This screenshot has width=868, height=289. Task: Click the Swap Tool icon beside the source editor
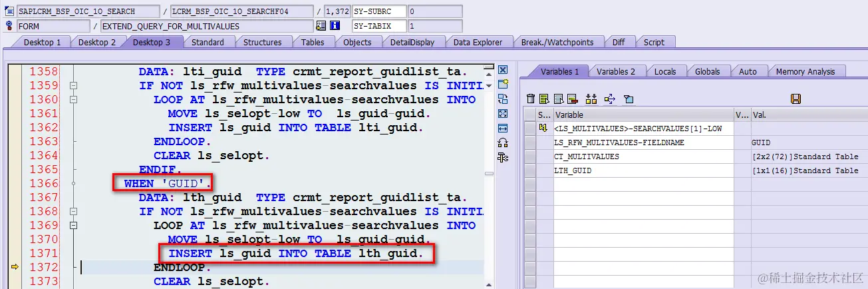click(x=503, y=99)
